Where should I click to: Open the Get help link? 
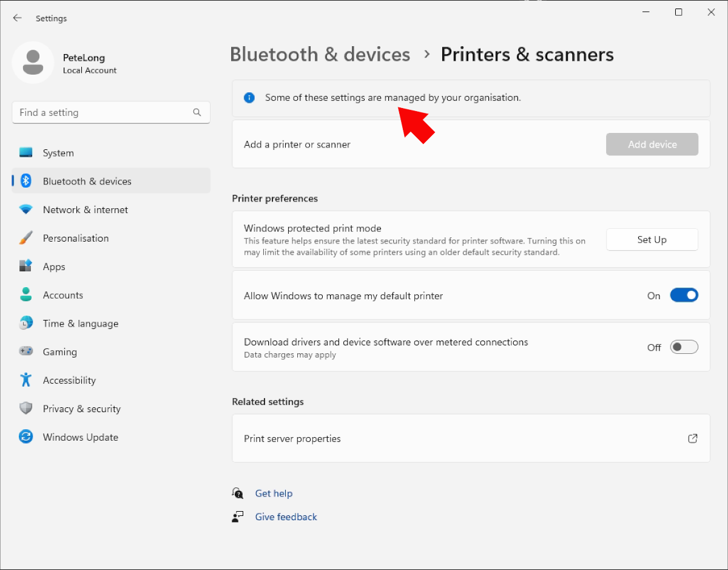(274, 493)
